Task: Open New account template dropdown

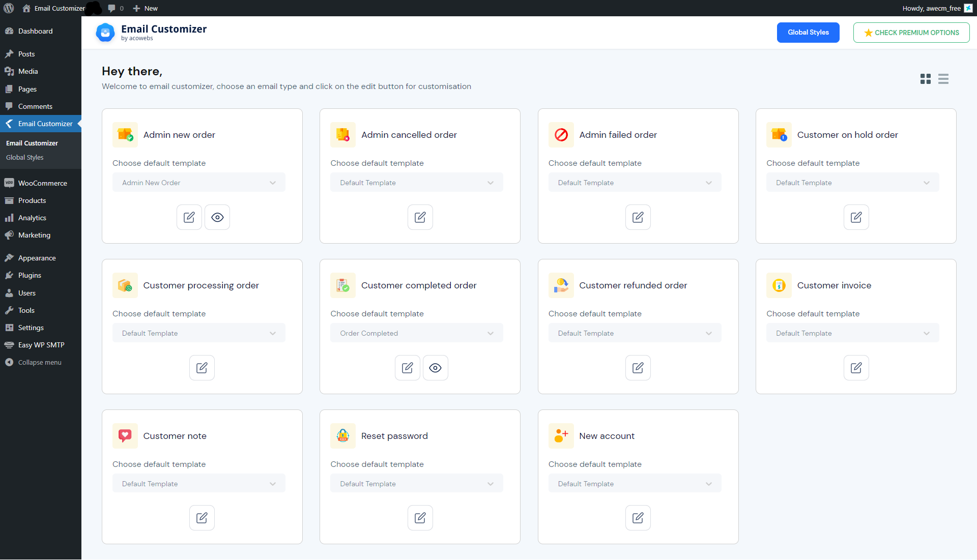Action: tap(635, 484)
